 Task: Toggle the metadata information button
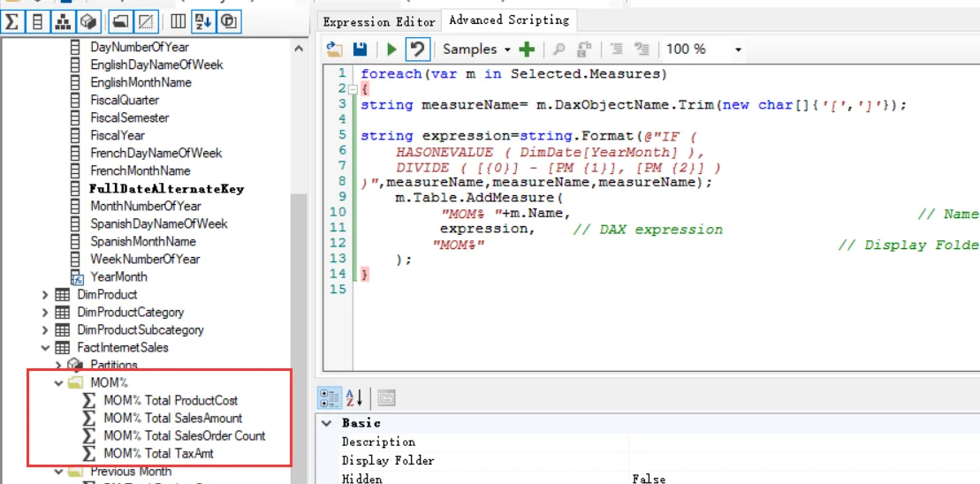click(x=228, y=22)
